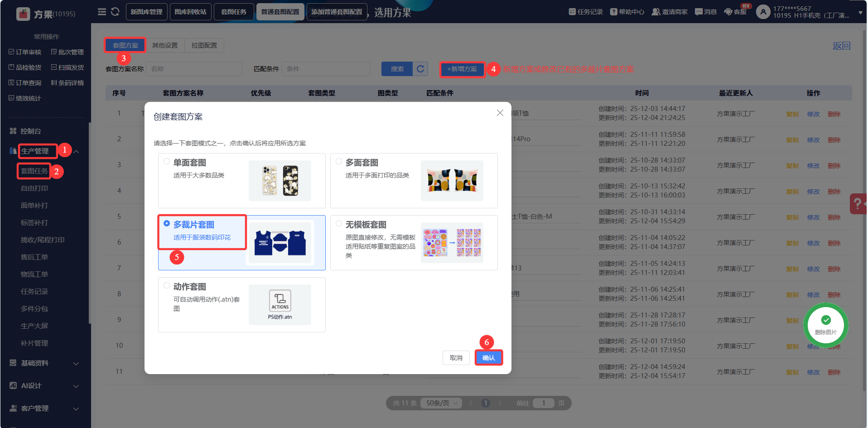Click 复制 in the 25-12-03 14:44:17 row
The height and width of the screenshot is (428, 868).
(x=792, y=114)
